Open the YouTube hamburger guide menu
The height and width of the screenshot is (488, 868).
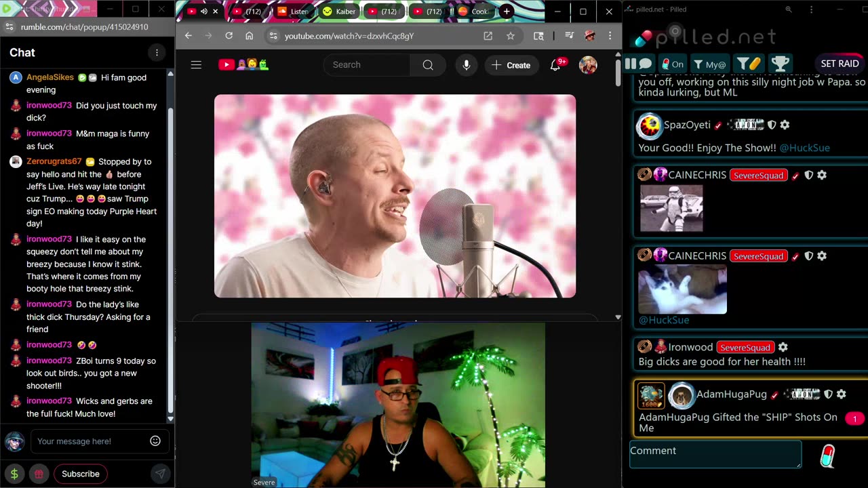[196, 65]
